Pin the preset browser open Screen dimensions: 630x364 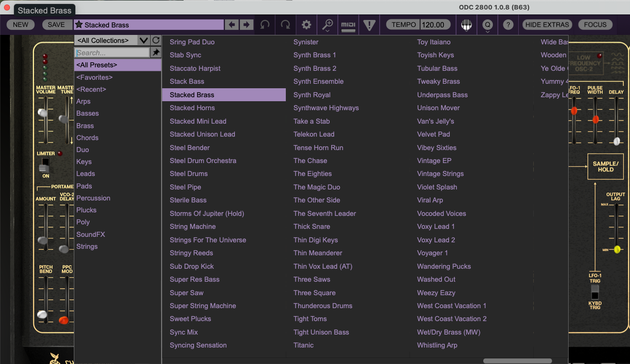pos(156,52)
